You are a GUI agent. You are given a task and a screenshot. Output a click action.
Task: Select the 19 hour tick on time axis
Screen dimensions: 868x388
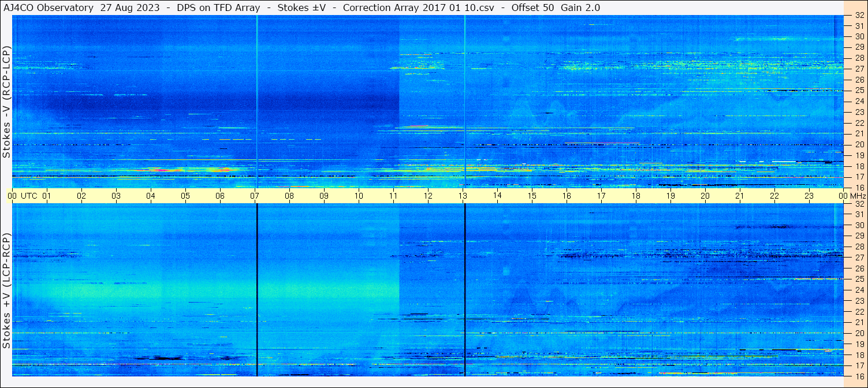tap(670, 196)
